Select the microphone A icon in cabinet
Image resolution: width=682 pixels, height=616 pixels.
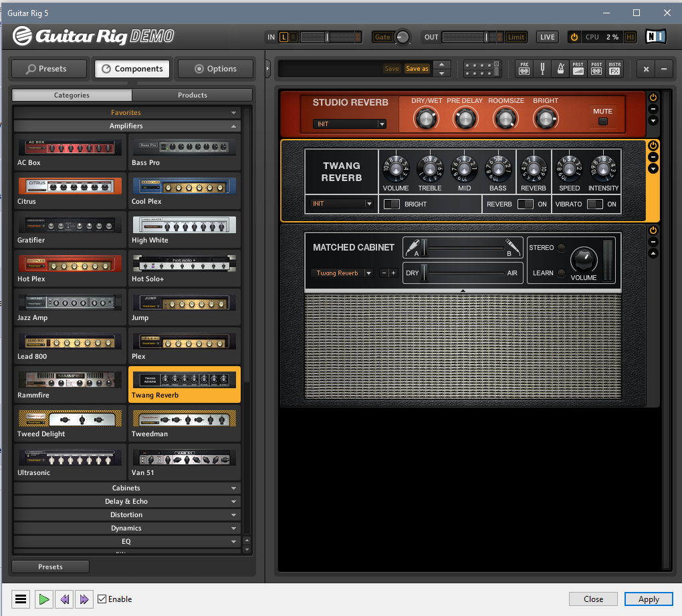point(412,247)
